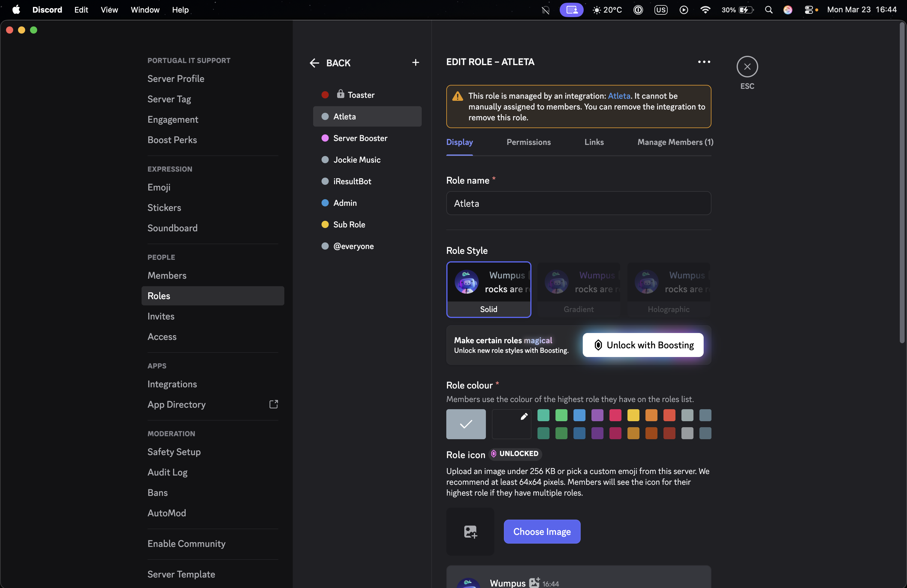Select the Solid role style

(x=488, y=289)
